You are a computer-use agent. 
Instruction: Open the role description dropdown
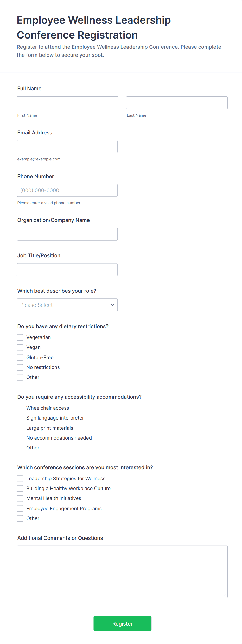[x=67, y=305]
